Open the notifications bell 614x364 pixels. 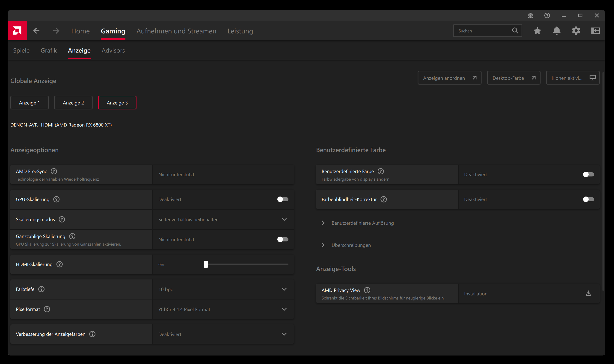[557, 31]
